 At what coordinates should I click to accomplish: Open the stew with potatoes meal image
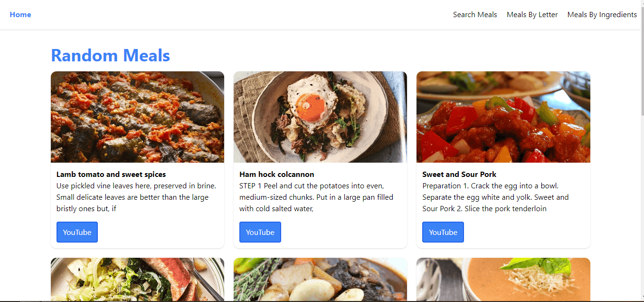click(320, 280)
